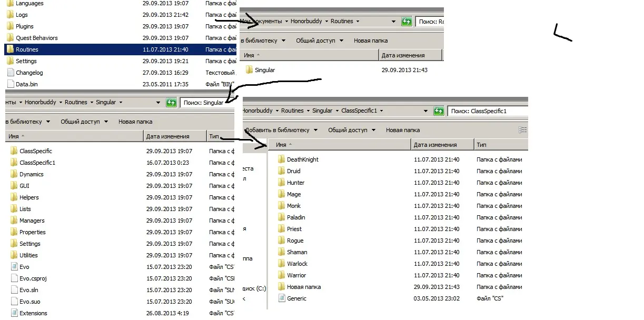Click the view options icon in ClassSpecific1 toolbar
The image size is (644, 320).
pos(522,130)
